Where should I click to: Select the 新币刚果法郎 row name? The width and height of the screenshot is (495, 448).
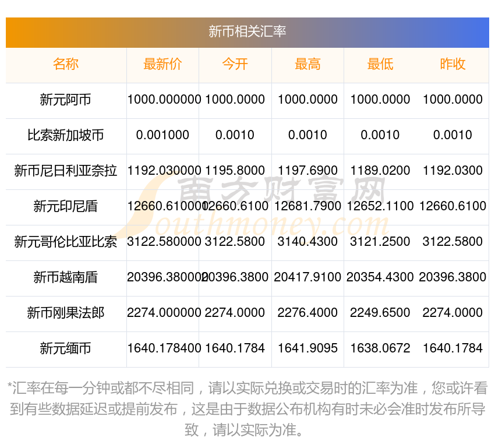coord(66,313)
